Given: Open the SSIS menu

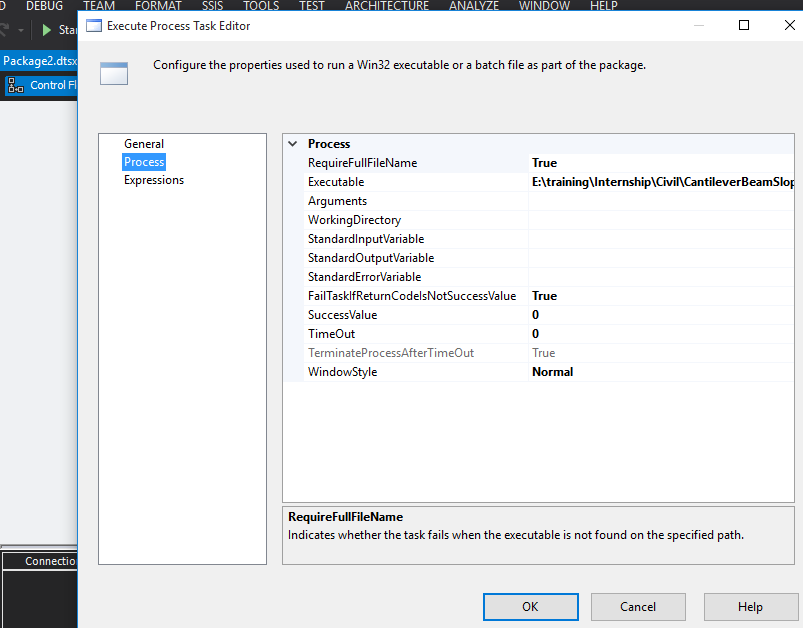Looking at the screenshot, I should (x=211, y=6).
